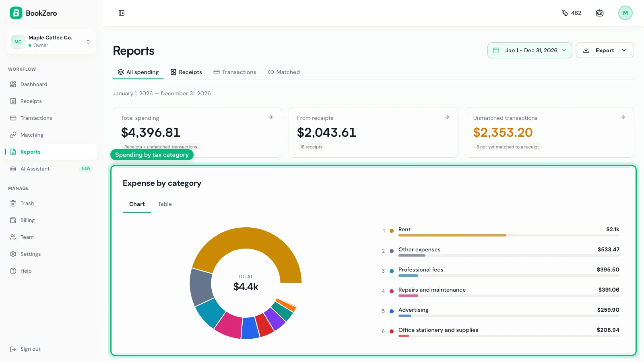The image size is (644, 362).
Task: Click the $2,353.20 unmatched amount
Action: tap(503, 132)
